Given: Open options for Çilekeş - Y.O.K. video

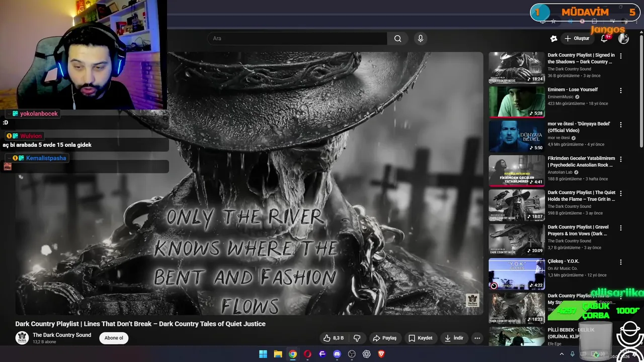Looking at the screenshot, I should pyautogui.click(x=621, y=262).
